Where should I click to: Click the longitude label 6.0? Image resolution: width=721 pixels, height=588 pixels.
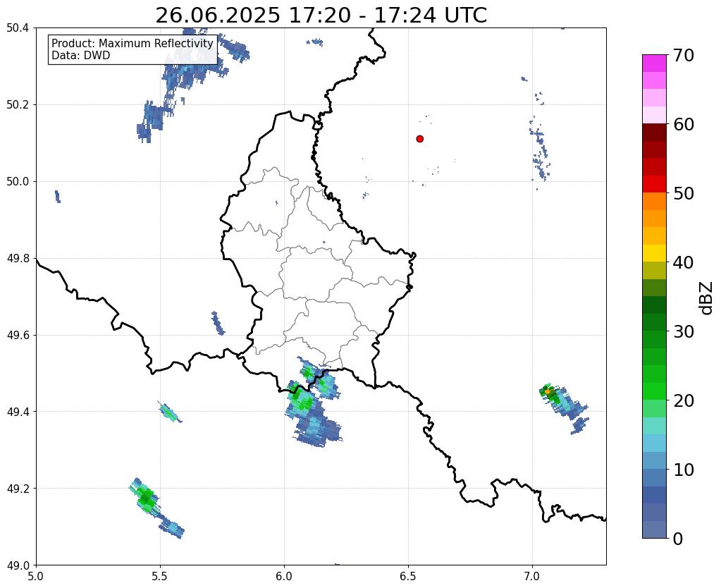(284, 576)
